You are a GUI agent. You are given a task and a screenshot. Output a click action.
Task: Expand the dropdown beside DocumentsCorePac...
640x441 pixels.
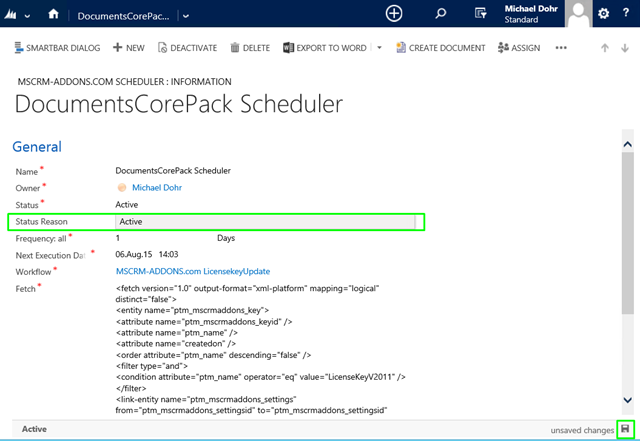[186, 16]
